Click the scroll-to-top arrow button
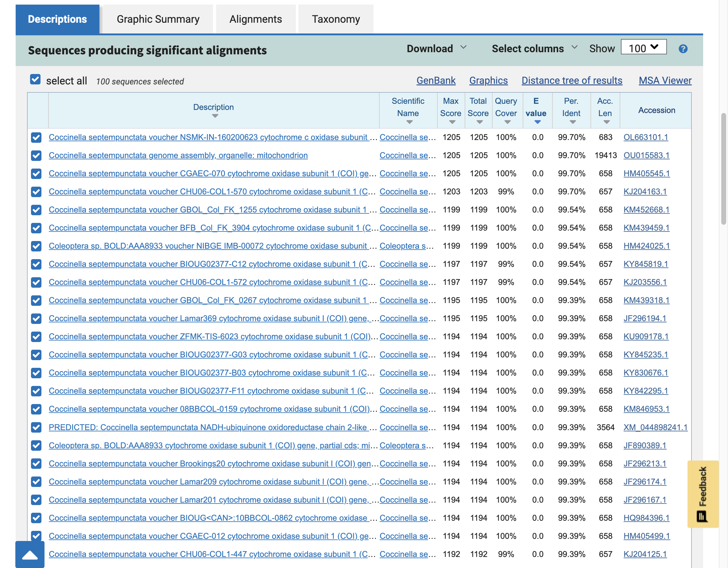 point(30,555)
